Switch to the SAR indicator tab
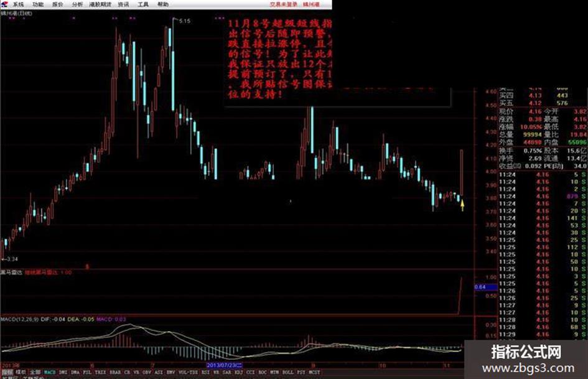 coord(226,372)
